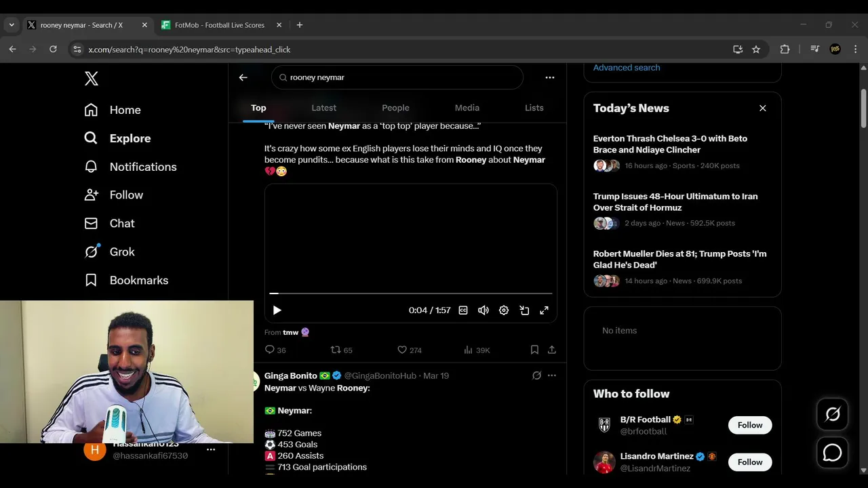Open the X logo home link
Viewport: 868px width, 488px height.
point(92,78)
